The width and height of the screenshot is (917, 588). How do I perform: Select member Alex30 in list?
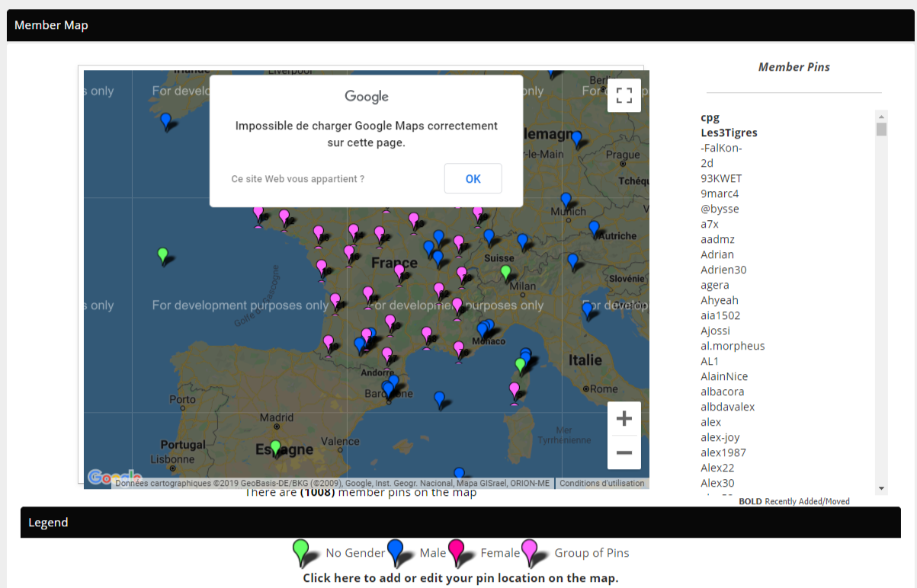click(718, 483)
